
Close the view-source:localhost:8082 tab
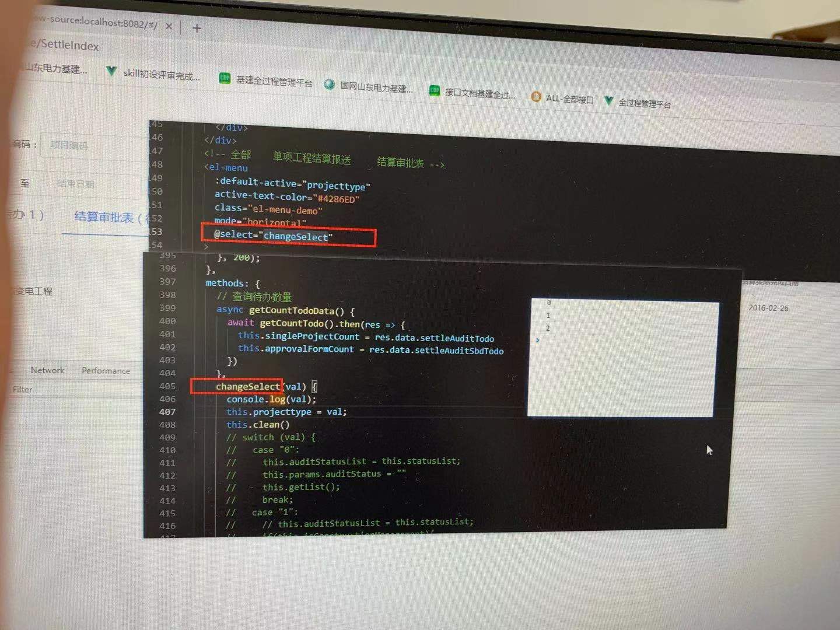tap(169, 26)
